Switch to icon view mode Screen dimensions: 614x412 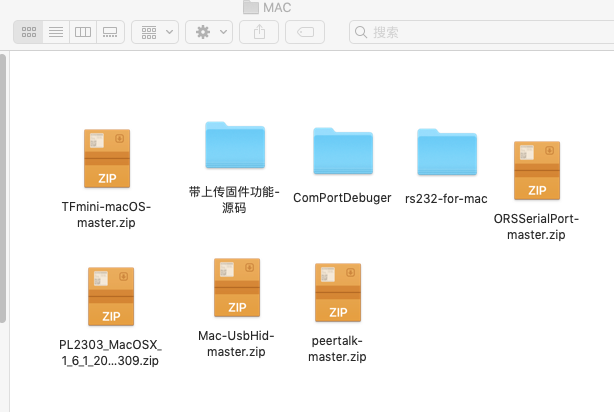tap(29, 32)
